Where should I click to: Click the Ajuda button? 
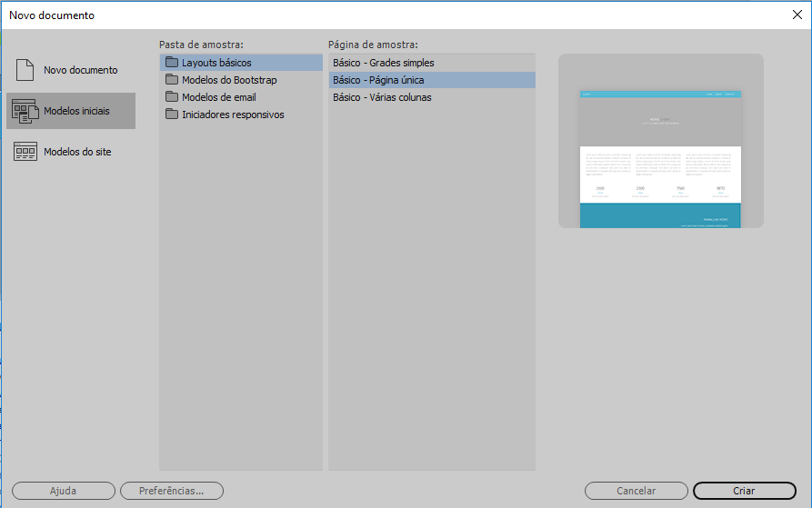click(x=64, y=491)
